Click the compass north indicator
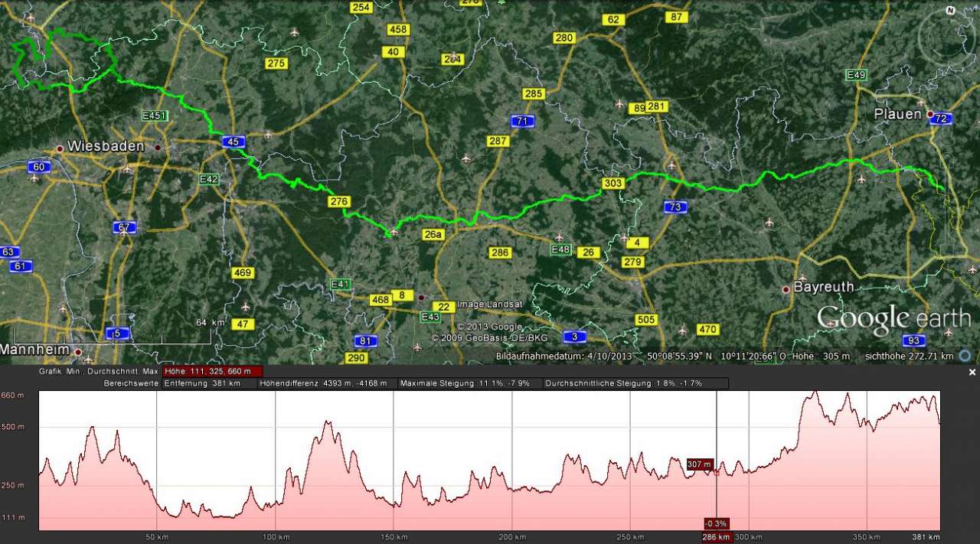This screenshot has height=544, width=980. [949, 11]
